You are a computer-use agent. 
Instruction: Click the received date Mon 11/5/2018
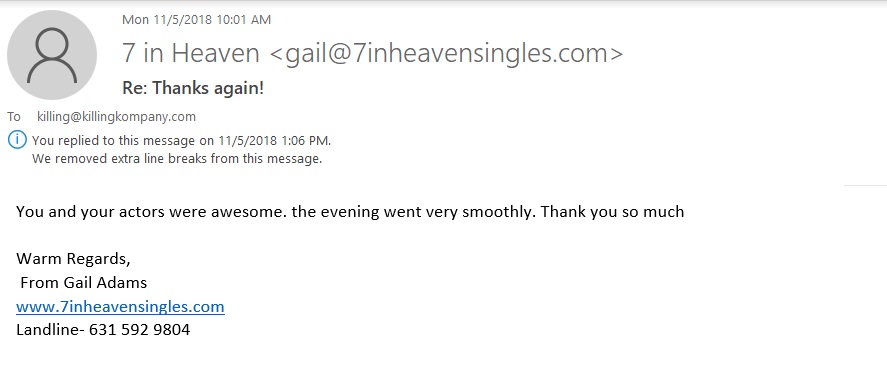(x=167, y=20)
